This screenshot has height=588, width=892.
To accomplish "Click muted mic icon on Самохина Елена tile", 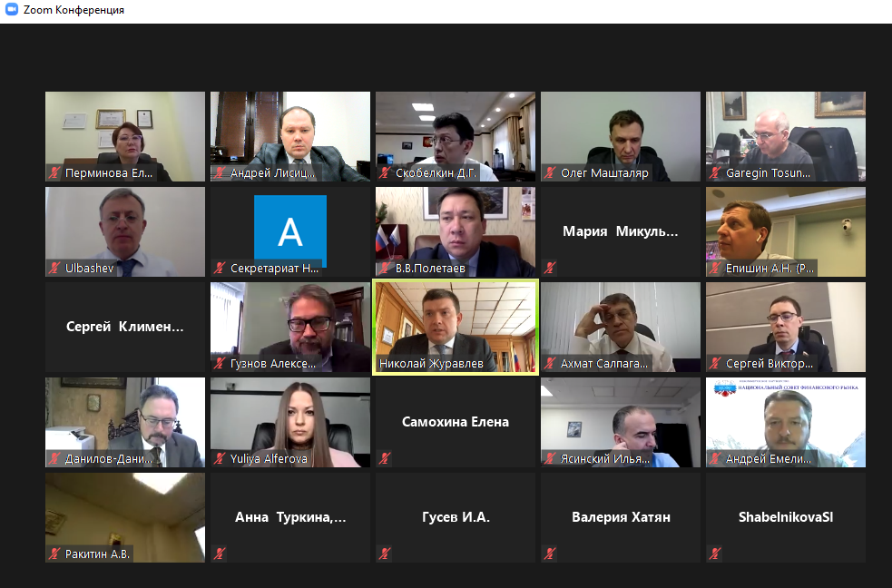I will point(385,458).
